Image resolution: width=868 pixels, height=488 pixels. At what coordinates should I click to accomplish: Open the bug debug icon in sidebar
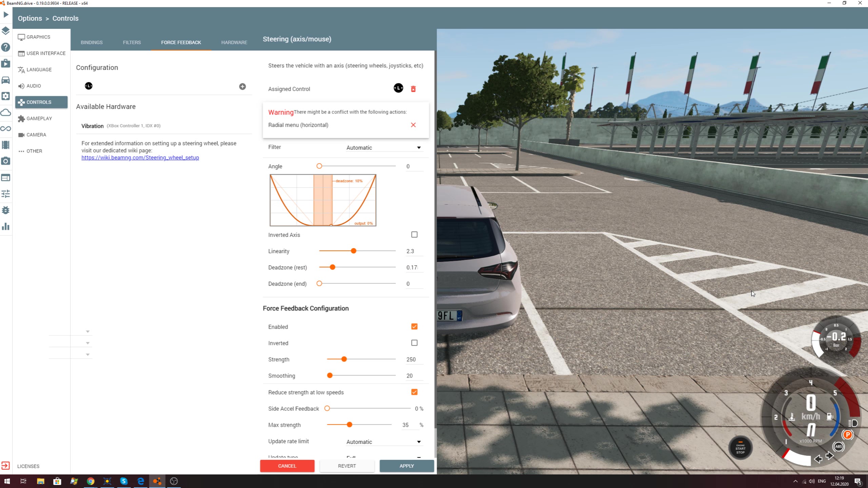tap(6, 210)
